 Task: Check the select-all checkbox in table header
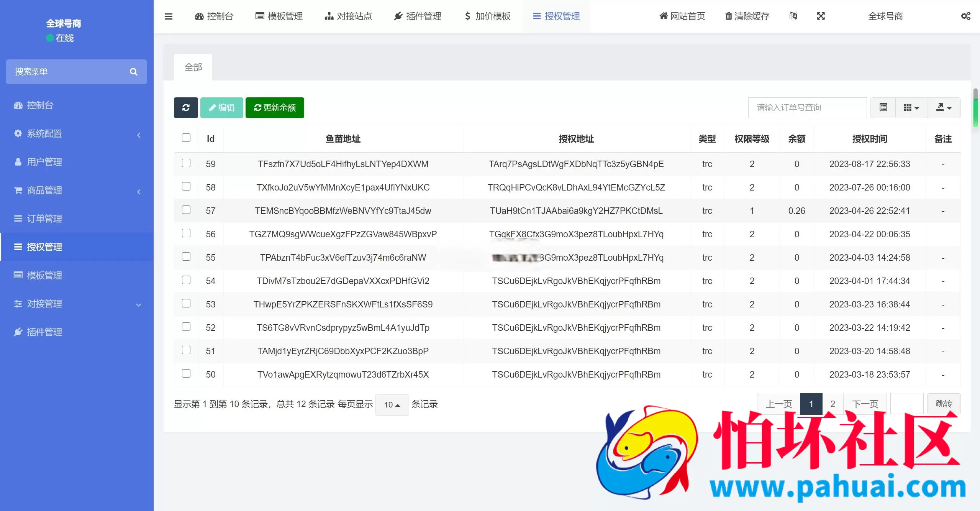186,137
